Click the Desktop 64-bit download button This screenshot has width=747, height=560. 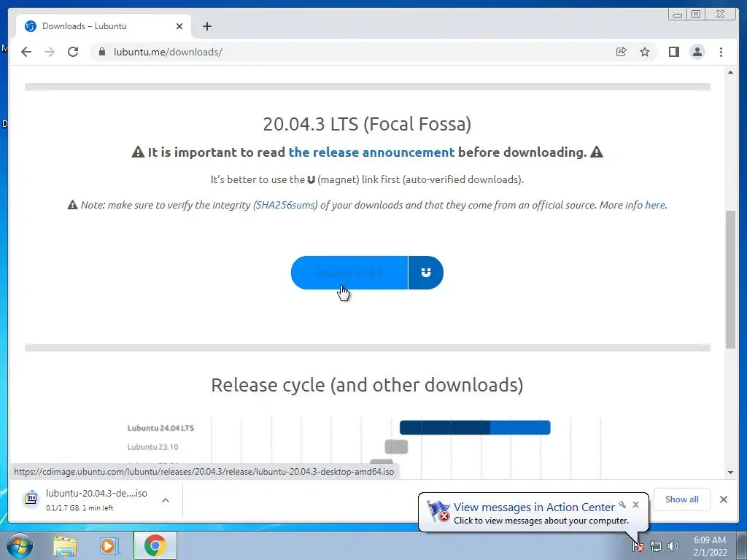coord(349,273)
